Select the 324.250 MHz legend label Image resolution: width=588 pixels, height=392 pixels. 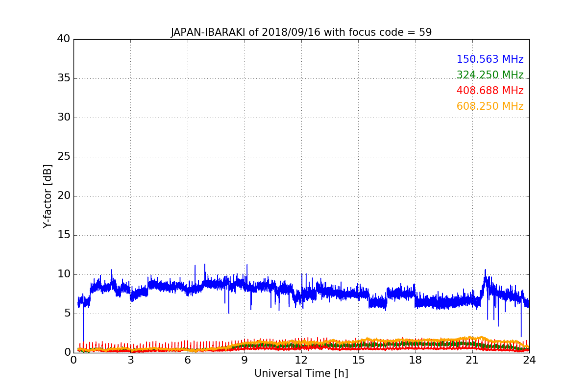[x=490, y=75]
